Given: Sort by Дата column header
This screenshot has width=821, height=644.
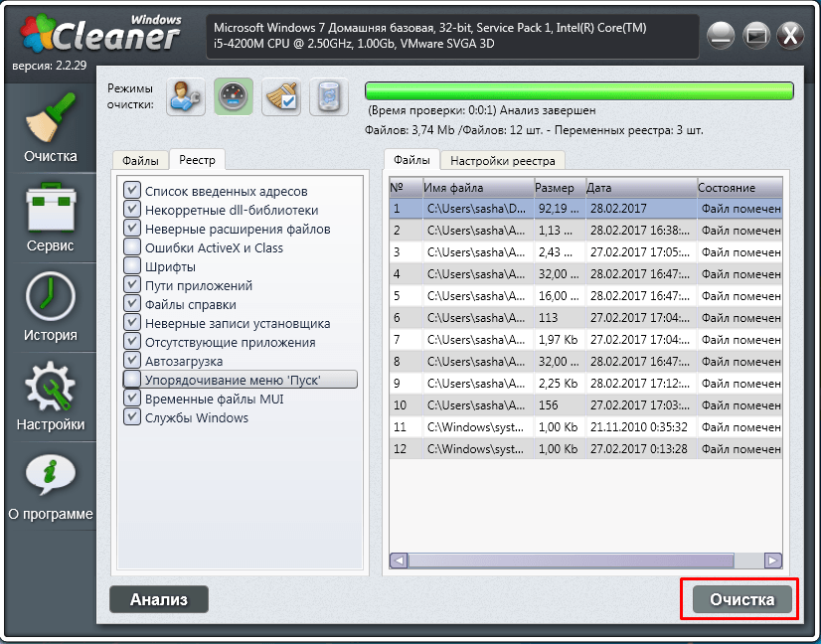Looking at the screenshot, I should (641, 188).
